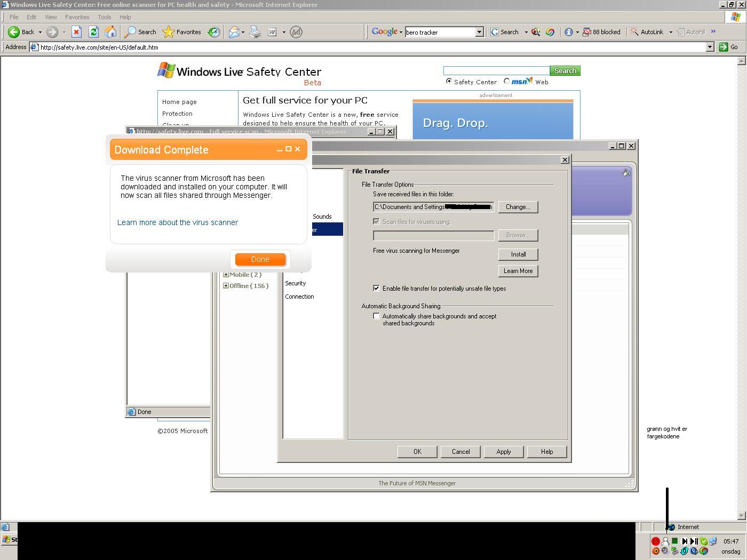
Task: Click the Mail envelope icon
Action: pos(234,32)
